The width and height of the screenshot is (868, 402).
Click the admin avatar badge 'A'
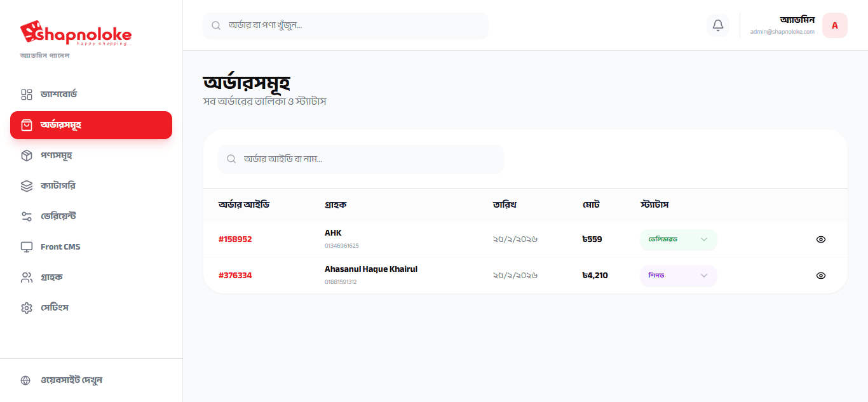tap(834, 25)
